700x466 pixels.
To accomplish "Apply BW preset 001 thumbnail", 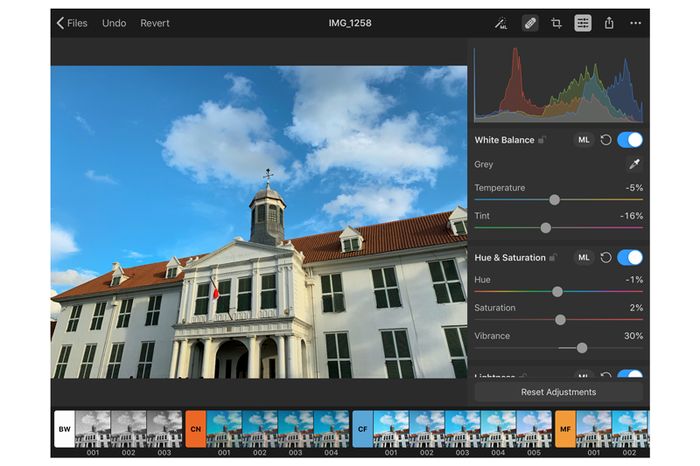I will coord(93,429).
